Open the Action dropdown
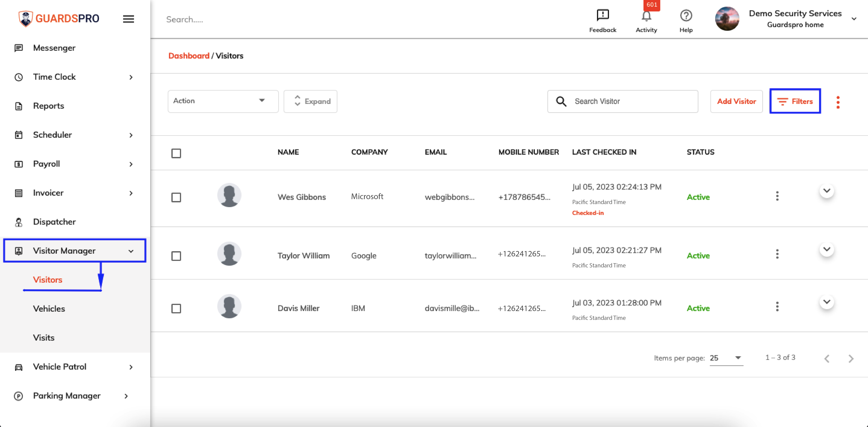868x427 pixels. (x=223, y=101)
